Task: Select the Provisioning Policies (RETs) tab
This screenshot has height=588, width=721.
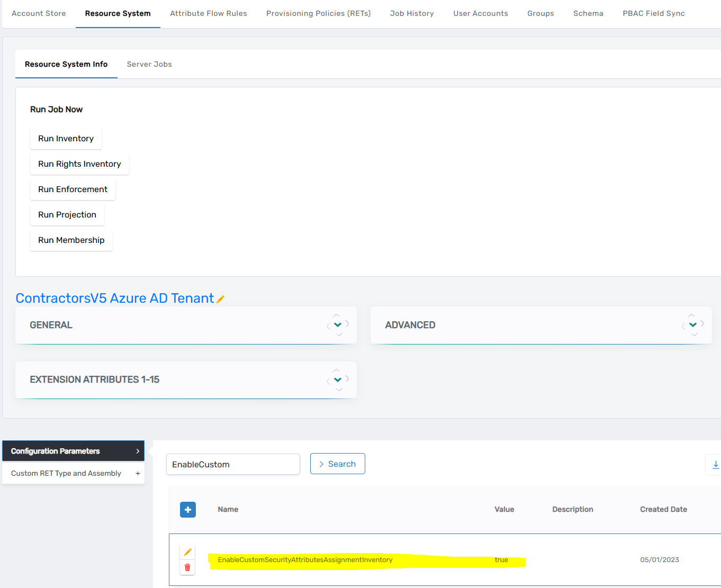Action: (318, 13)
